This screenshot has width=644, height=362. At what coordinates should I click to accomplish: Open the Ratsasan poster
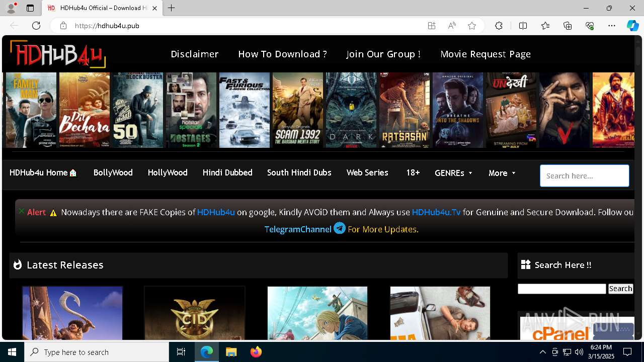(405, 110)
